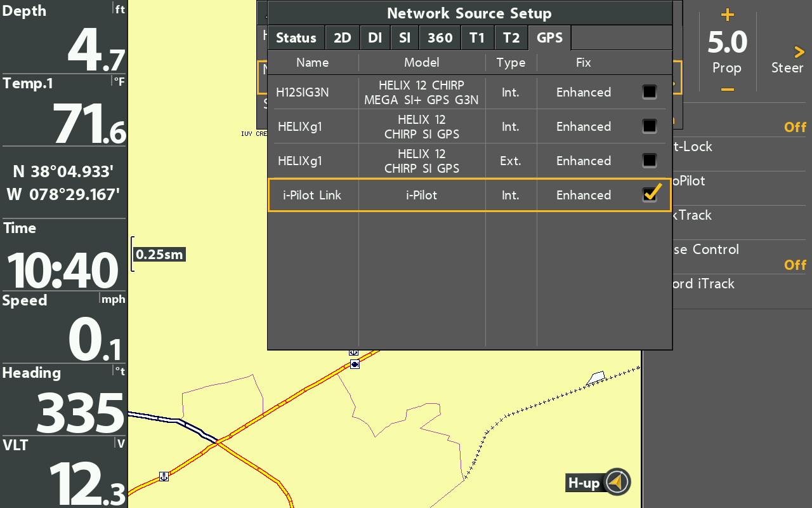The image size is (812, 508).
Task: Increase Prop speed with the plus
Action: [x=728, y=15]
